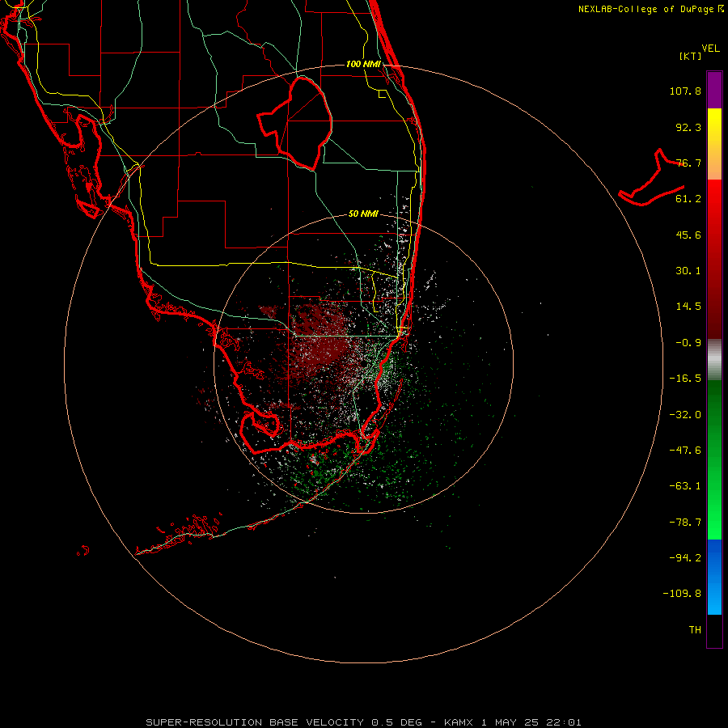Viewport: 728px width, 728px height.
Task: Click the -32.0 velocity scale value
Action: [685, 415]
